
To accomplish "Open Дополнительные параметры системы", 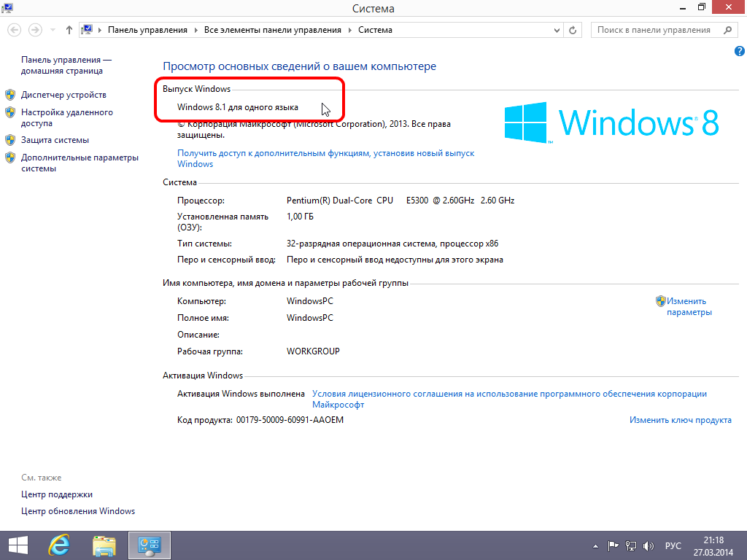I will pos(80,163).
